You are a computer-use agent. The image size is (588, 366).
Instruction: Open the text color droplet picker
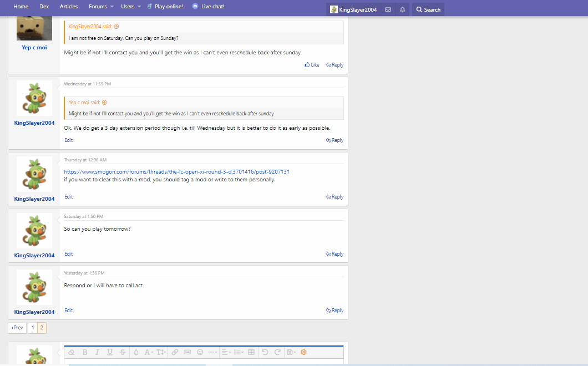(x=136, y=352)
